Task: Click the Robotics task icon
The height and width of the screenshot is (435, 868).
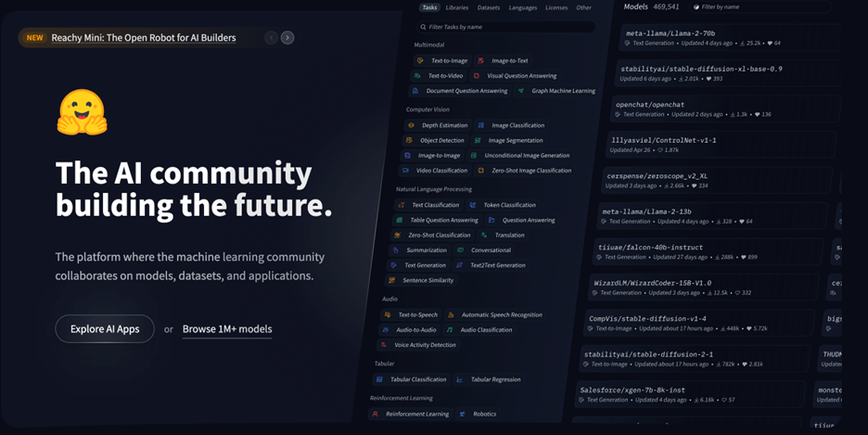Action: 463,414
